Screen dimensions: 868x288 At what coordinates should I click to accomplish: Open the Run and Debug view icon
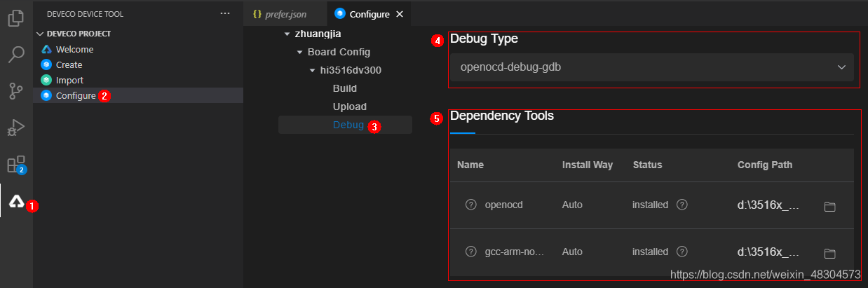16,128
